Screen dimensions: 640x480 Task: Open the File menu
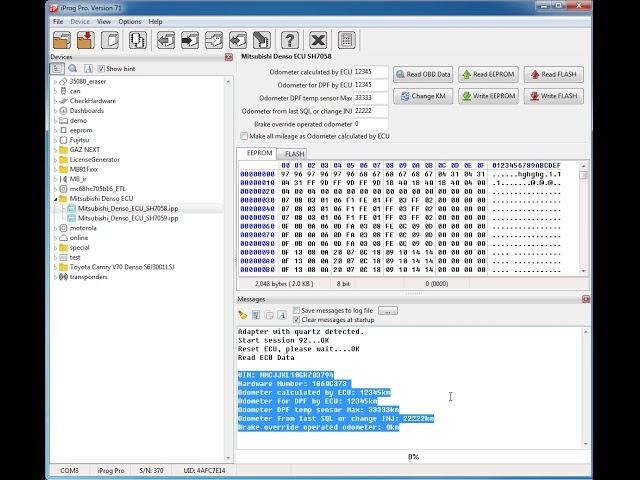(58, 22)
